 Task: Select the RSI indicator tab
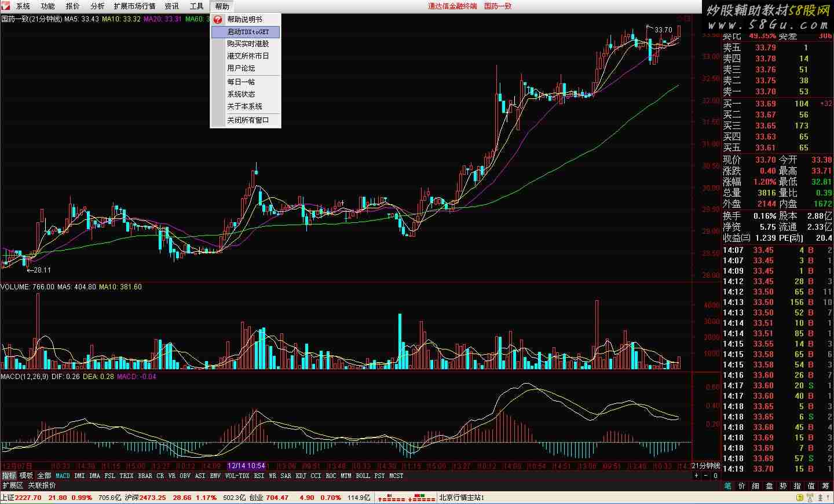[x=259, y=476]
